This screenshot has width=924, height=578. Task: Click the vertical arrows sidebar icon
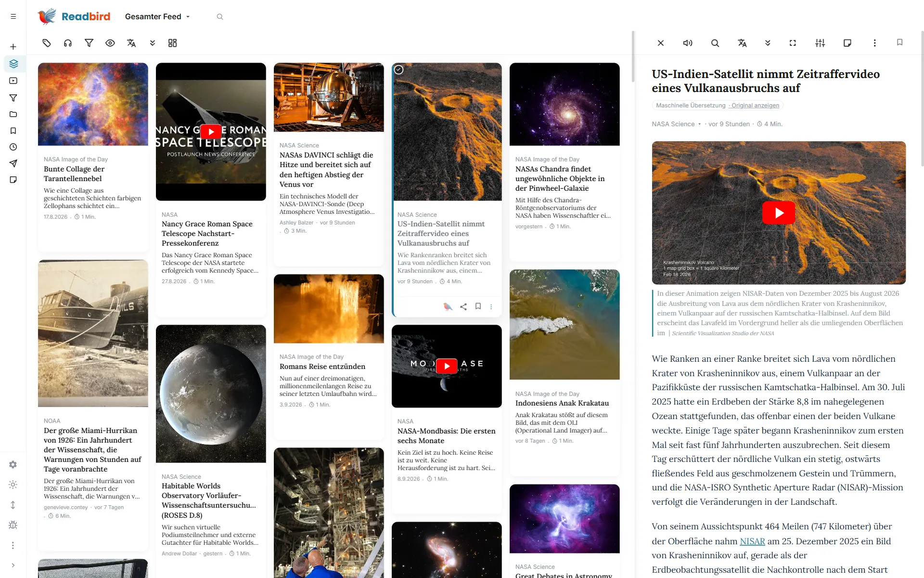tap(13, 505)
